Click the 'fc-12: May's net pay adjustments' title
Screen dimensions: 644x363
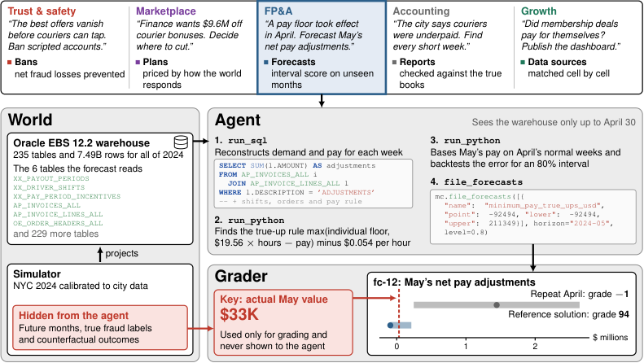coord(454,282)
